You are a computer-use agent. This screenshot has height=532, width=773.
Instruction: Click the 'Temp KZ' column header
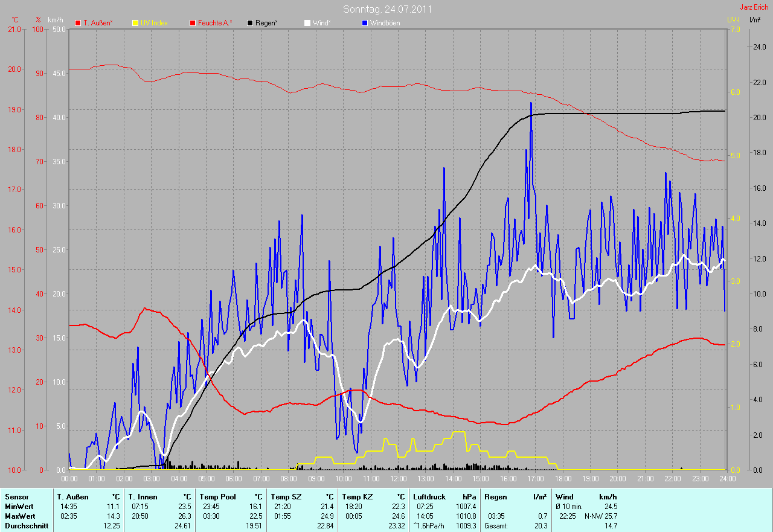358,497
